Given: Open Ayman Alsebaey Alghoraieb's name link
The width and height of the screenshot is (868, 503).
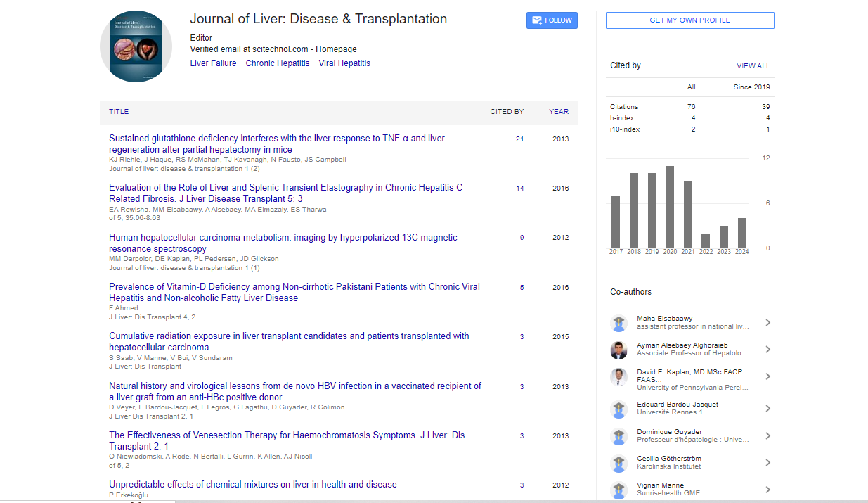Looking at the screenshot, I should 682,345.
